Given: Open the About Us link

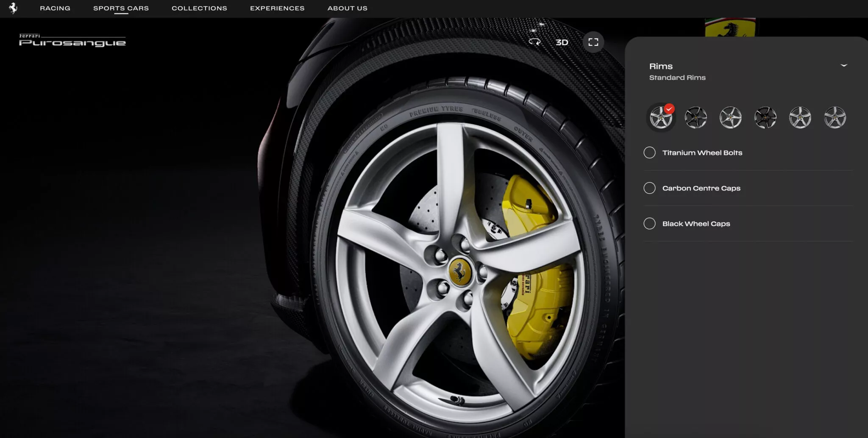Looking at the screenshot, I should [347, 8].
